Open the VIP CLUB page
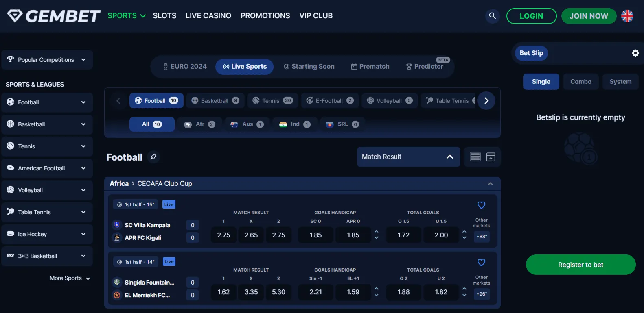The image size is (644, 313). (316, 16)
